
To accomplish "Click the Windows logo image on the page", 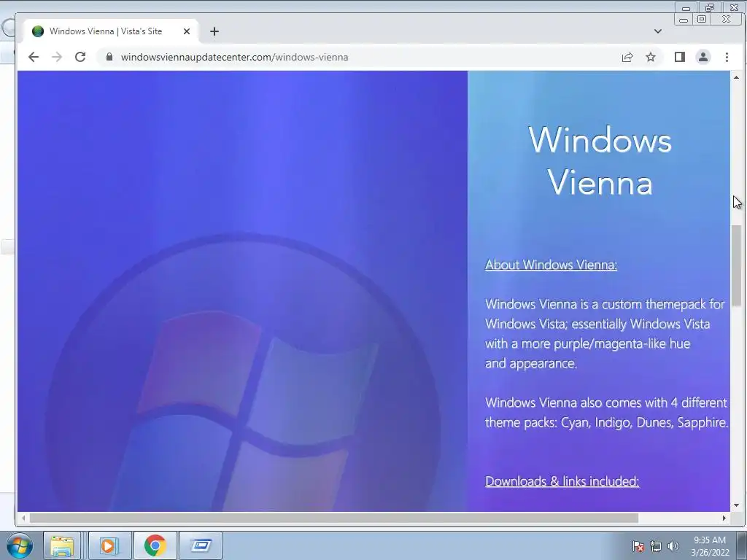I will [242, 373].
